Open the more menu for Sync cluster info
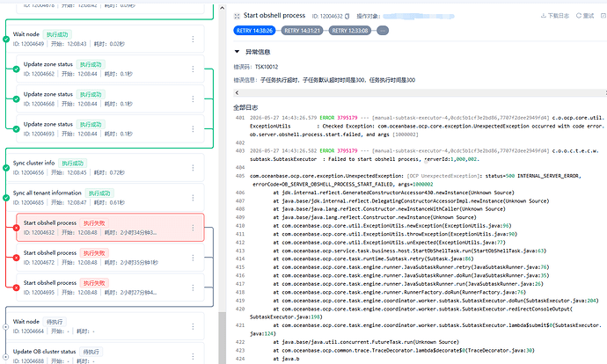 [x=193, y=168]
